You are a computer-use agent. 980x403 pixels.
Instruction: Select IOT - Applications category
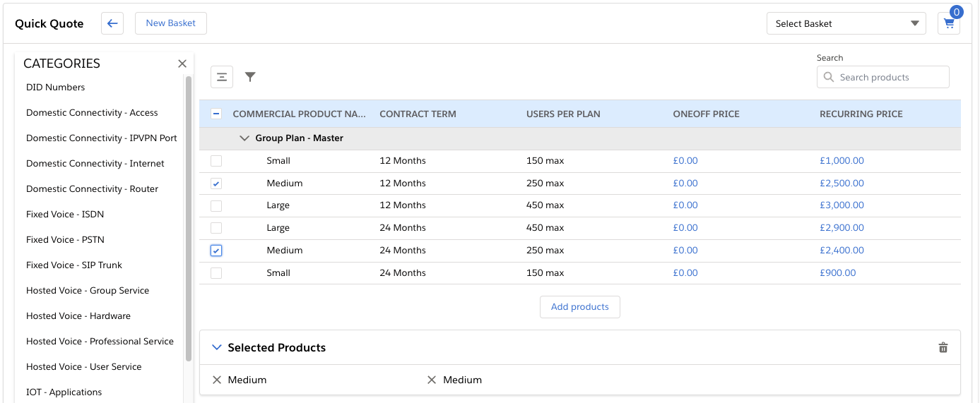pos(64,392)
